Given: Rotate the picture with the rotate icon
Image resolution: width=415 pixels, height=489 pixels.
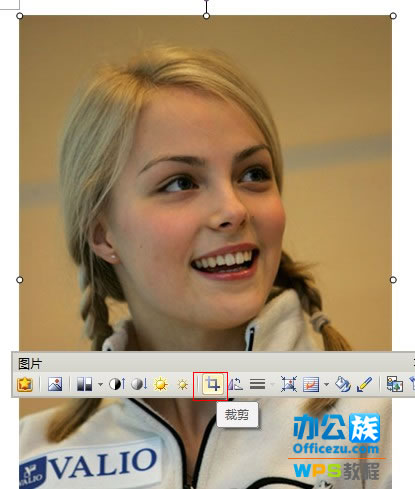Looking at the screenshot, I should coord(235,384).
